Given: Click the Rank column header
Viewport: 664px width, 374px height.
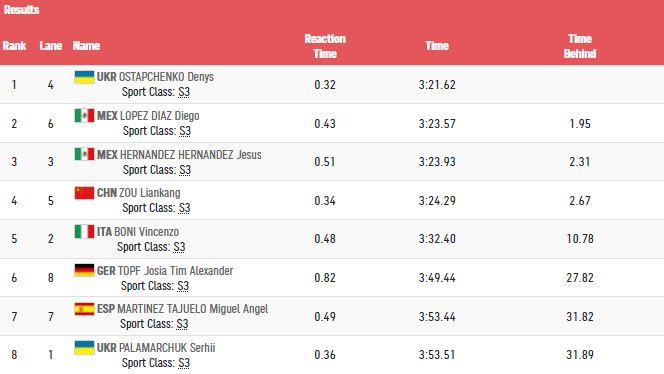Looking at the screenshot, I should tap(14, 46).
